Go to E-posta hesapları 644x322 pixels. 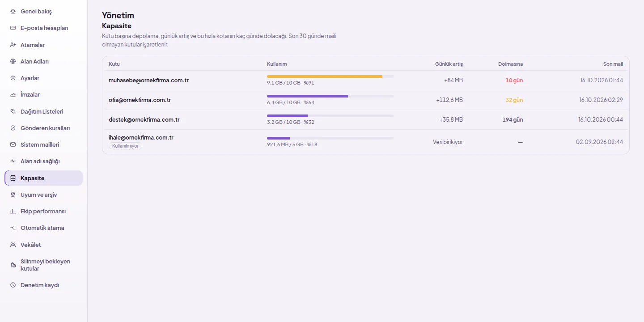(x=44, y=28)
